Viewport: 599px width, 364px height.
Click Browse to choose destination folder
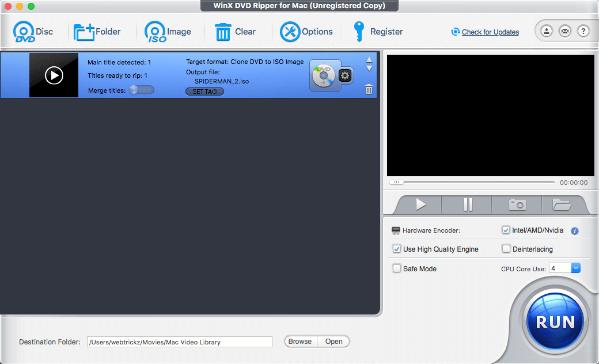(x=300, y=342)
